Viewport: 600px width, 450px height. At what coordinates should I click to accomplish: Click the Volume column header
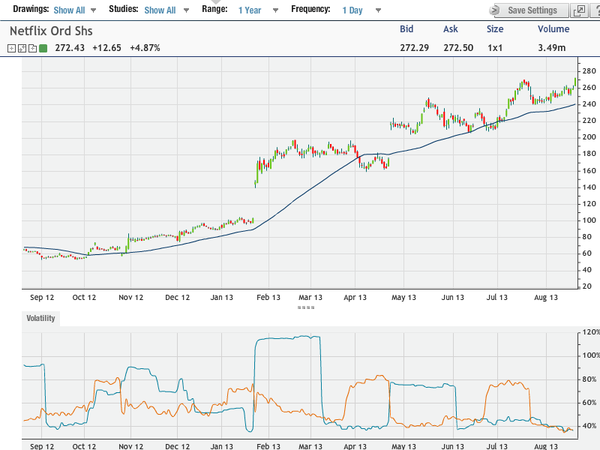pos(553,29)
